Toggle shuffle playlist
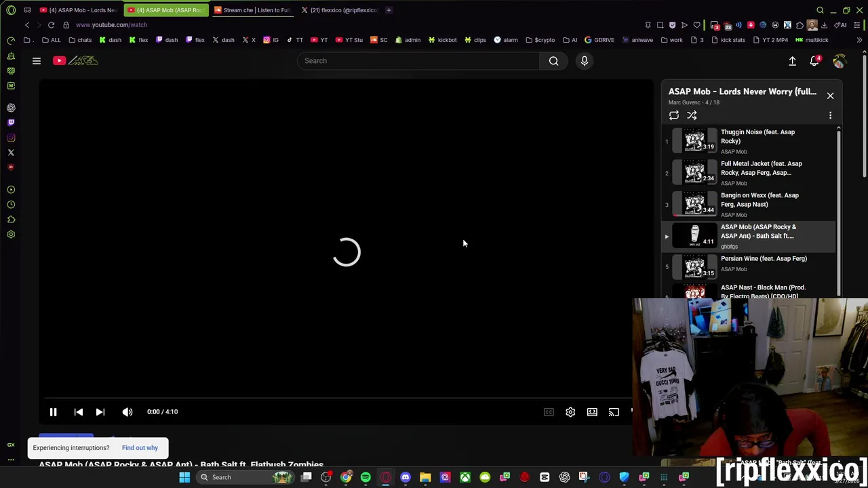Viewport: 868px width, 488px height. tap(692, 115)
